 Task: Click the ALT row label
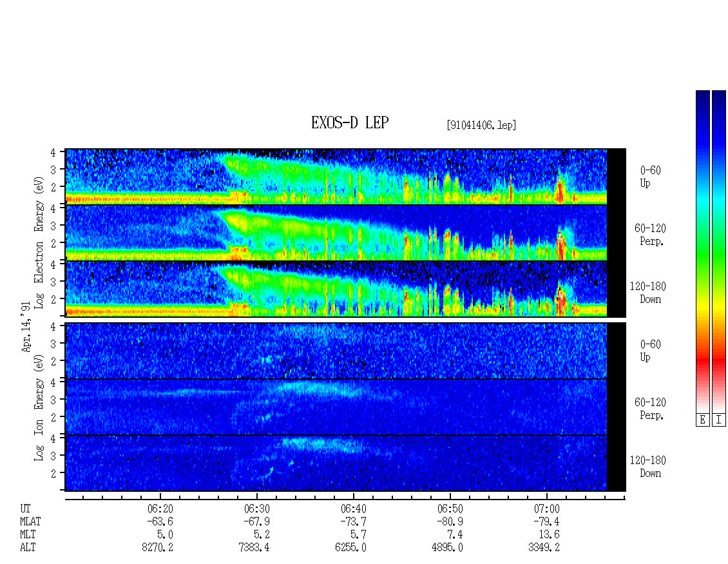28,547
